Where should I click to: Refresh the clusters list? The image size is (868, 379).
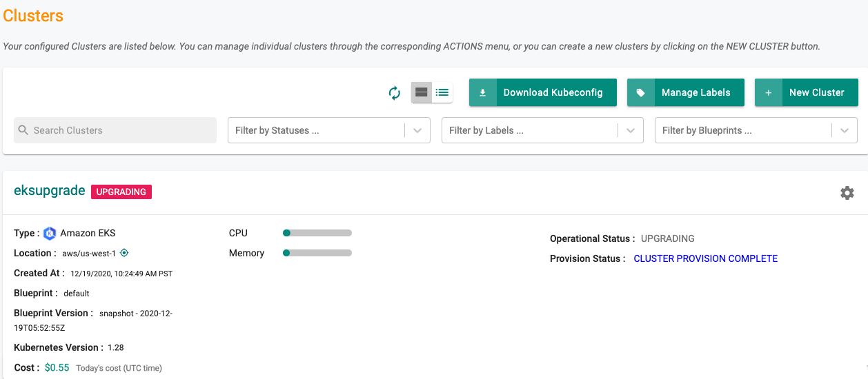(x=395, y=93)
